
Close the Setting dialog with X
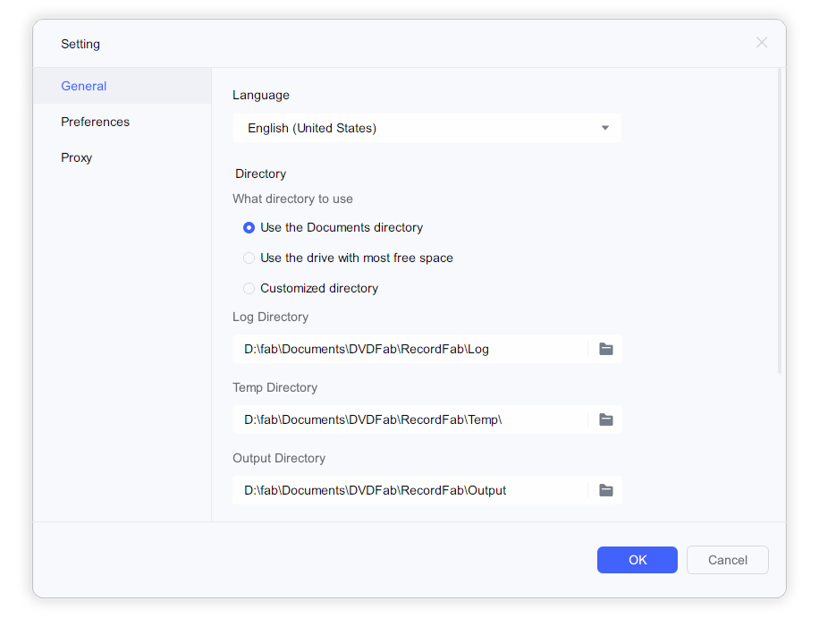click(762, 42)
